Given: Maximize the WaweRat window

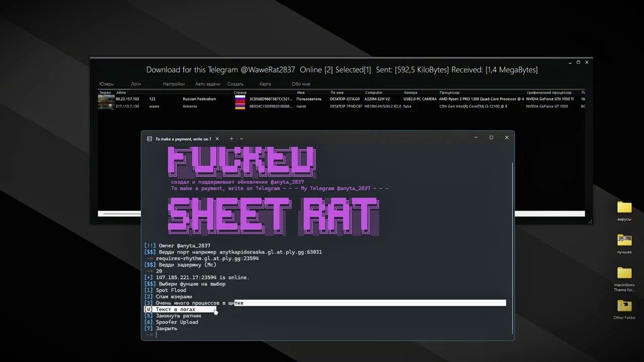Looking at the screenshot, I should tap(578, 62).
